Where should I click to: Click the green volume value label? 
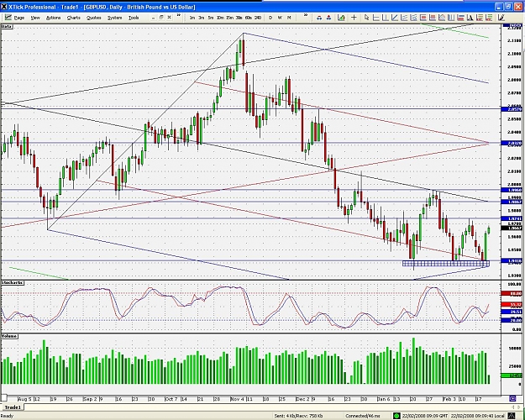[x=512, y=375]
